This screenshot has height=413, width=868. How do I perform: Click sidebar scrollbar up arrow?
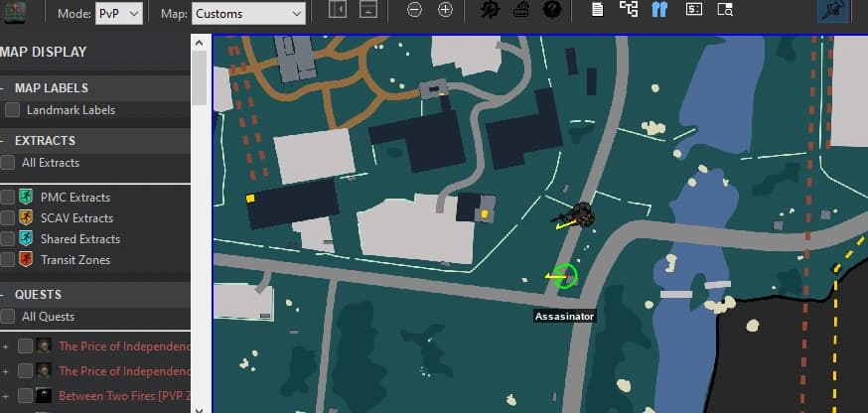200,43
